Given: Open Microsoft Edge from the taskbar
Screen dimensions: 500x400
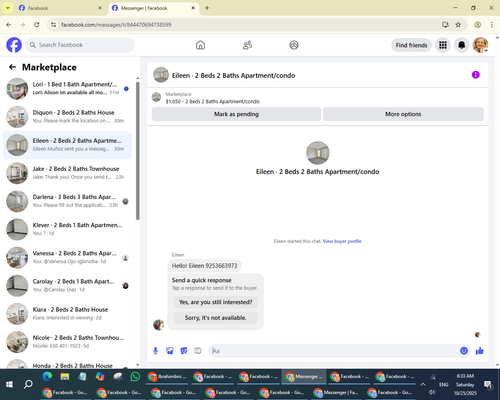Looking at the screenshot, I should (x=47, y=377).
